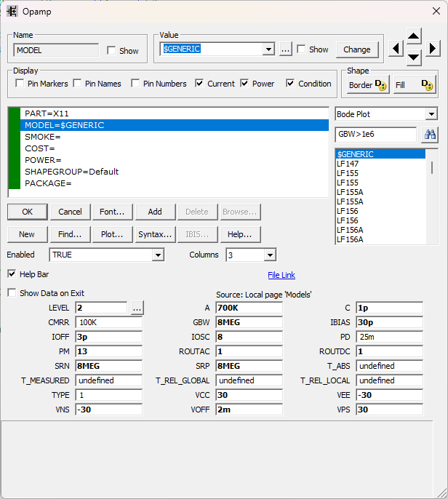Enable Pin Numbers display
The height and width of the screenshot is (499, 448).
pyautogui.click(x=135, y=84)
